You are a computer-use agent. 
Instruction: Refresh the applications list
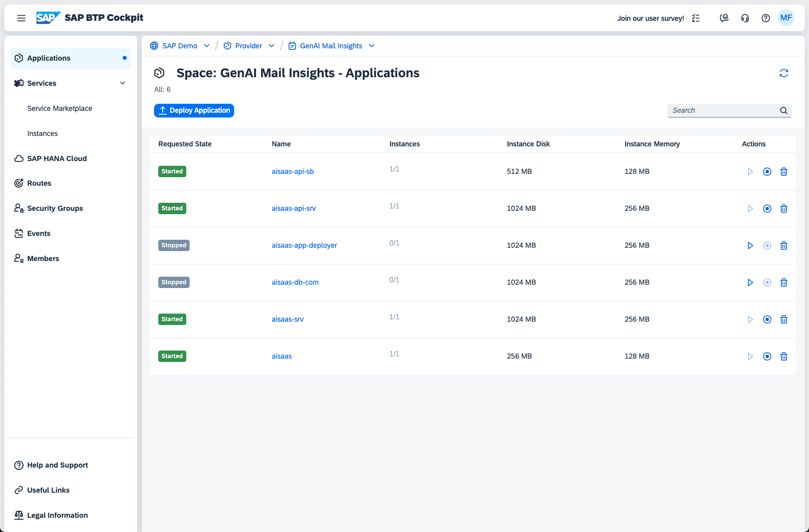tap(784, 73)
